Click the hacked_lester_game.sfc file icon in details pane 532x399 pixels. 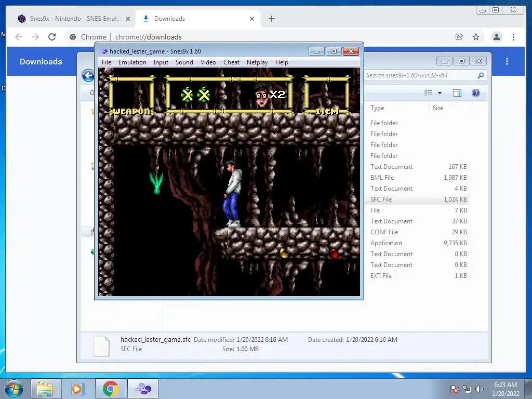click(x=101, y=345)
